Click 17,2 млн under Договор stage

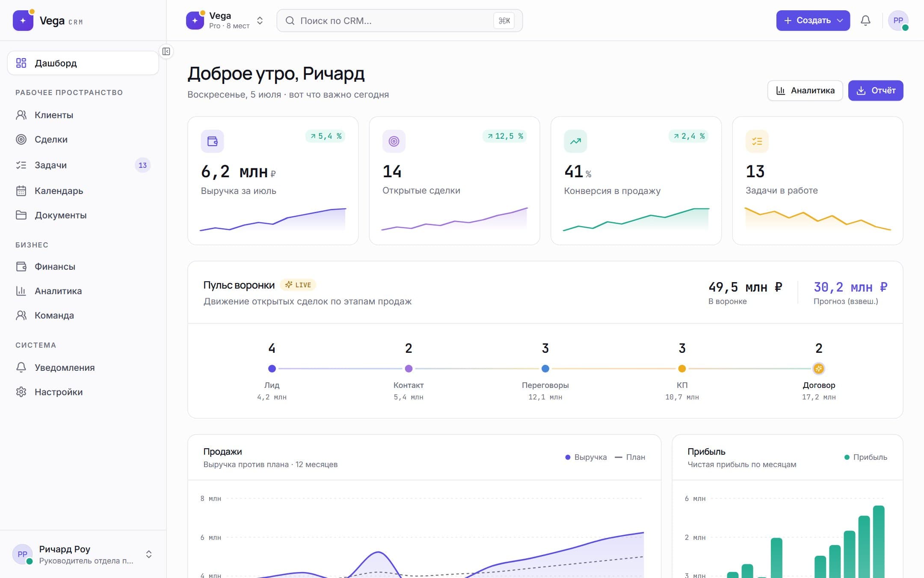click(818, 397)
